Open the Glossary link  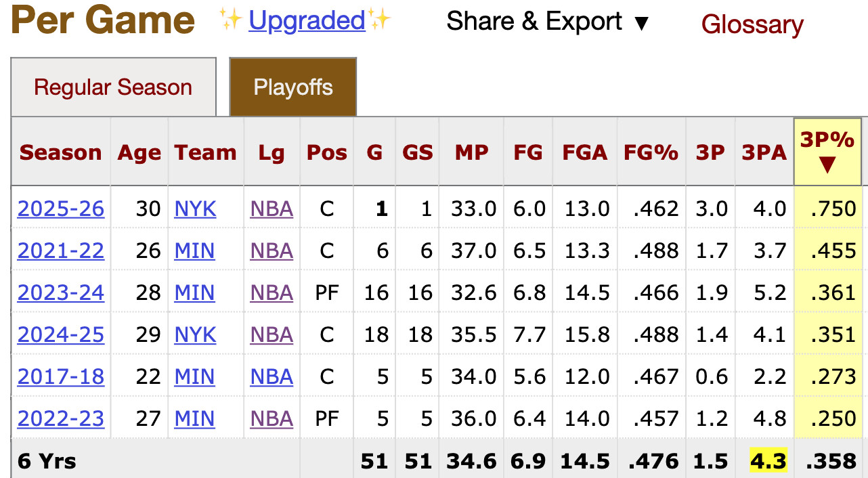coord(752,24)
